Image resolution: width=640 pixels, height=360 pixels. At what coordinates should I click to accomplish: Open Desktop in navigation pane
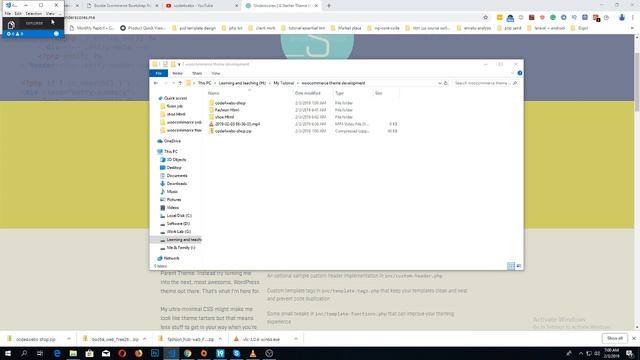click(x=174, y=168)
